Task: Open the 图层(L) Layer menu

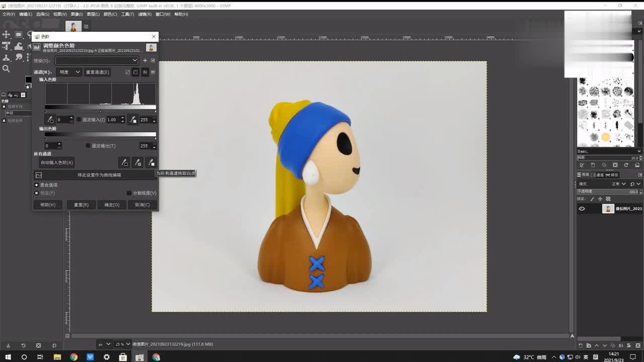Action: click(x=93, y=15)
